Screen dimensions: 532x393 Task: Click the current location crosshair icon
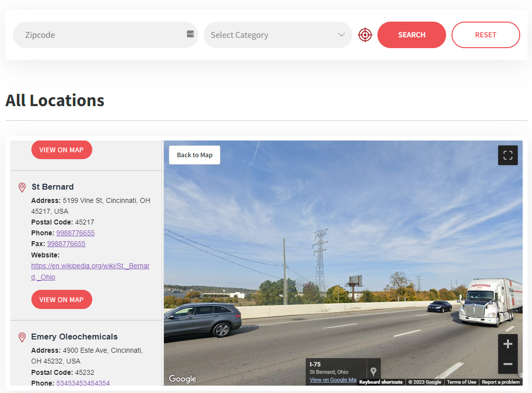click(x=365, y=35)
